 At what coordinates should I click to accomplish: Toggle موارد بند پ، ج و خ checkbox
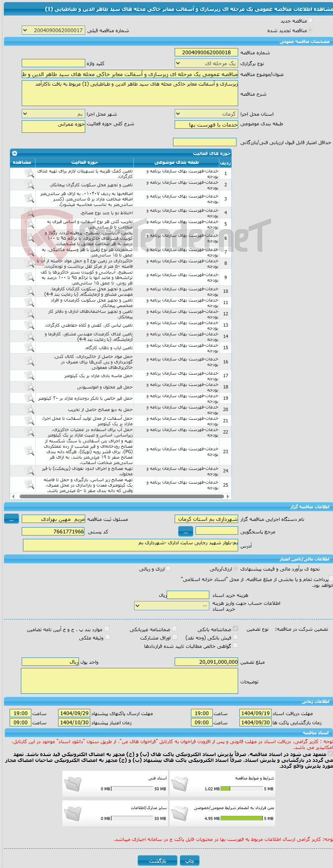click(x=107, y=629)
